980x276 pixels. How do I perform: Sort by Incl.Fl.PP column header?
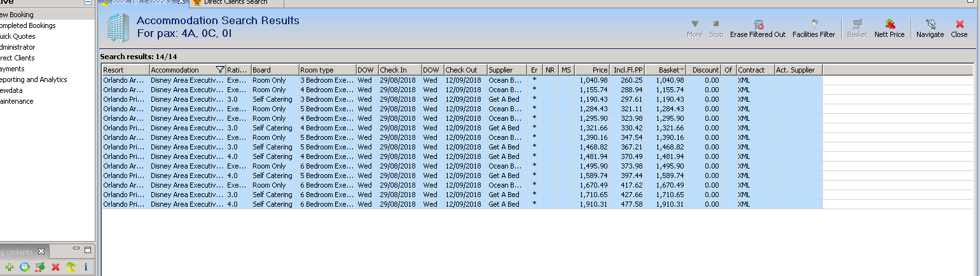628,70
